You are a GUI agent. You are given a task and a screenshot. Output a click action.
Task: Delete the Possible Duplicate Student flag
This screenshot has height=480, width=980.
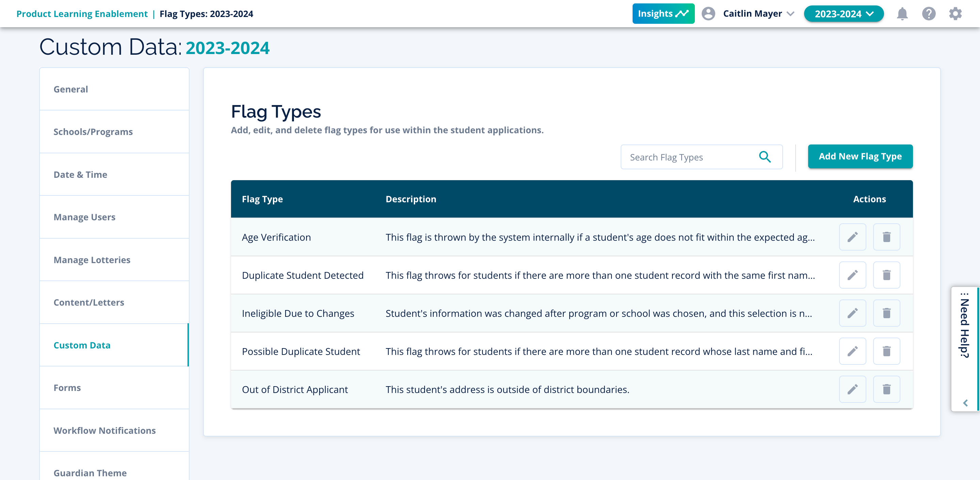pos(886,351)
